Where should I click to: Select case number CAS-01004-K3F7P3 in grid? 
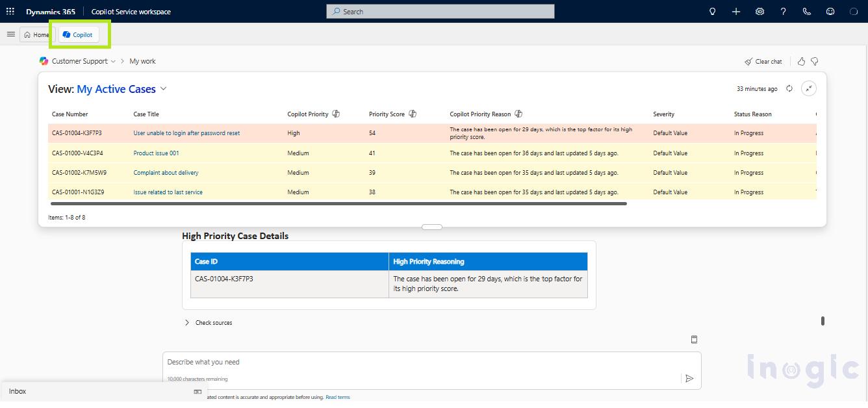click(77, 133)
